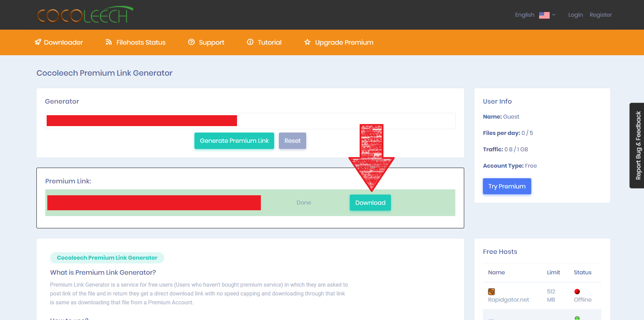
Task: Click the Cocoleech Premium Link Generator page title
Action: (x=105, y=73)
